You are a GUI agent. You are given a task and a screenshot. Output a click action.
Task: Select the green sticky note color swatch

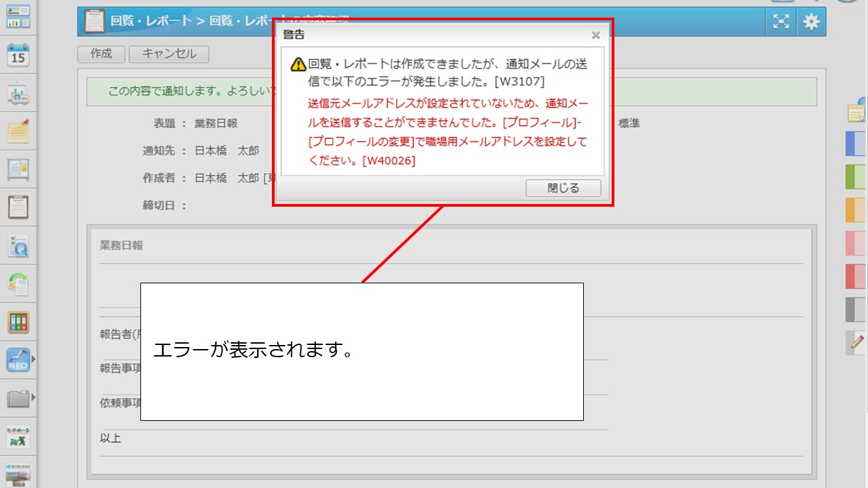(x=856, y=177)
